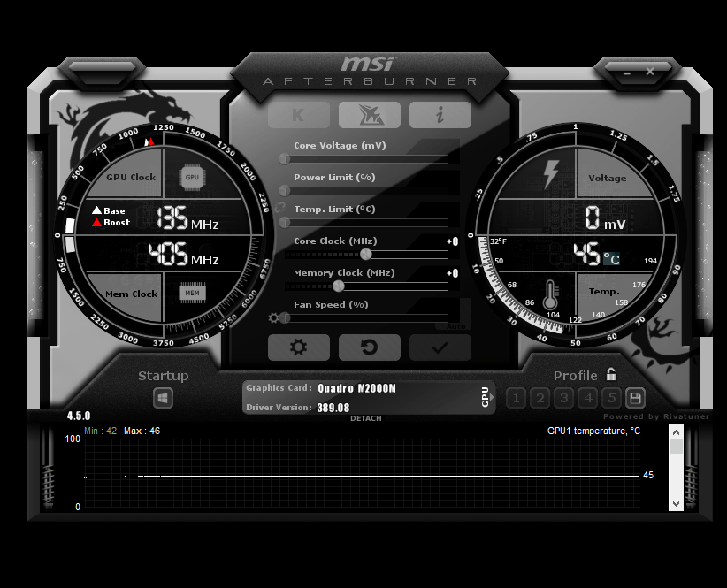The height and width of the screenshot is (588, 727).
Task: Click the Powered by Rivatuner text
Action: tap(656, 416)
